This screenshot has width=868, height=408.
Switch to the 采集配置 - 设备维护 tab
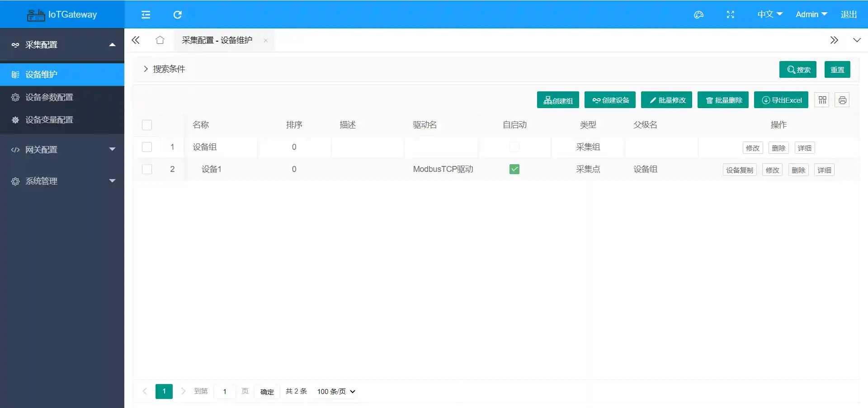[x=217, y=40]
